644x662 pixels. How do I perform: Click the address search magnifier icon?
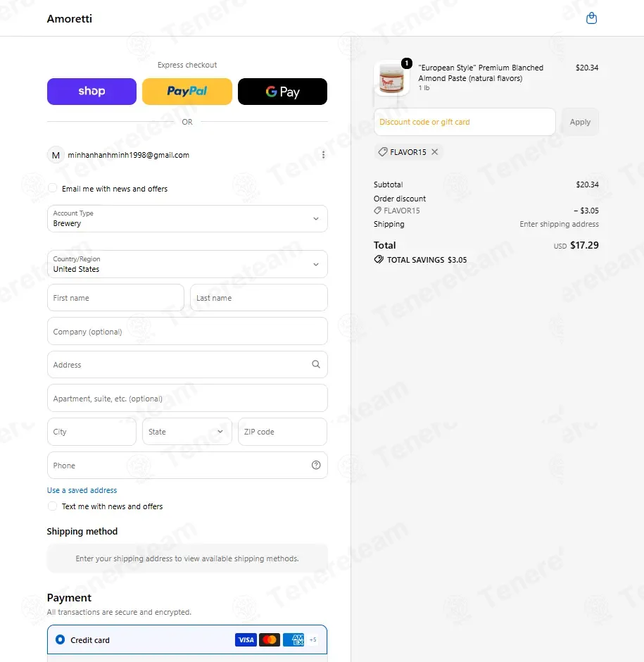pos(316,364)
